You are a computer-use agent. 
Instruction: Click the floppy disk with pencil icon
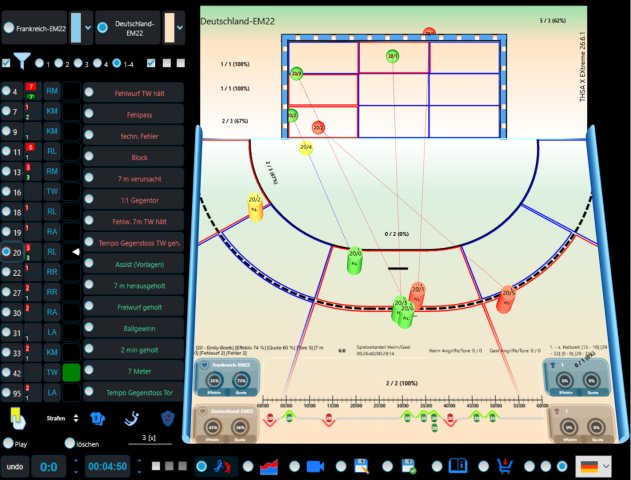[x=362, y=466]
